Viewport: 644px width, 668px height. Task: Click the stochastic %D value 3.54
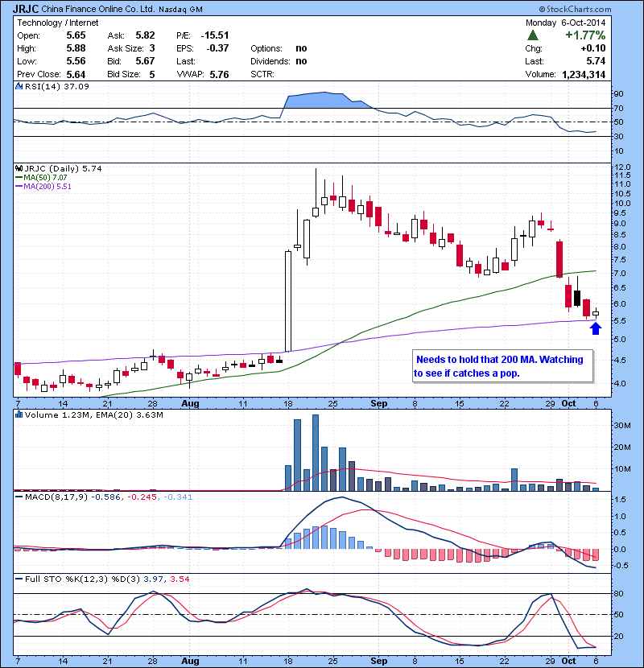180,579
